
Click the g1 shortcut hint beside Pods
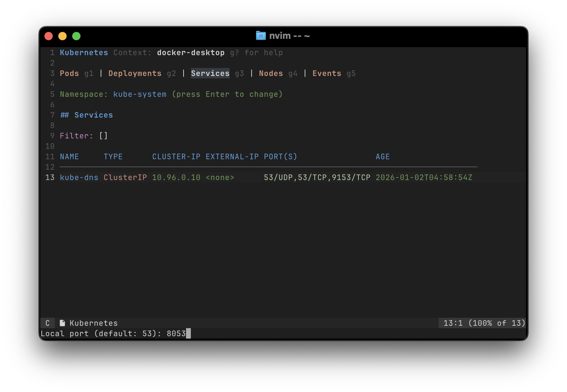coord(89,74)
